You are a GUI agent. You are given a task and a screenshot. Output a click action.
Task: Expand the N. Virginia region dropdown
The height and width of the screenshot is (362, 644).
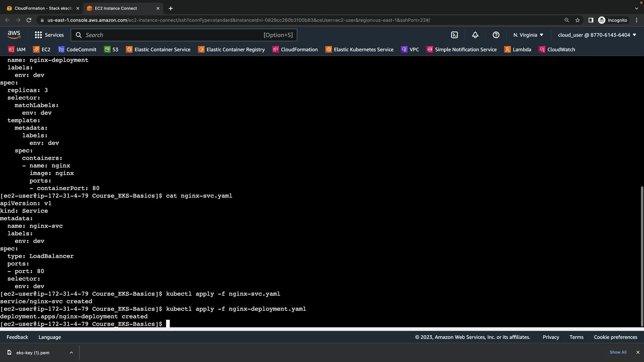(528, 35)
